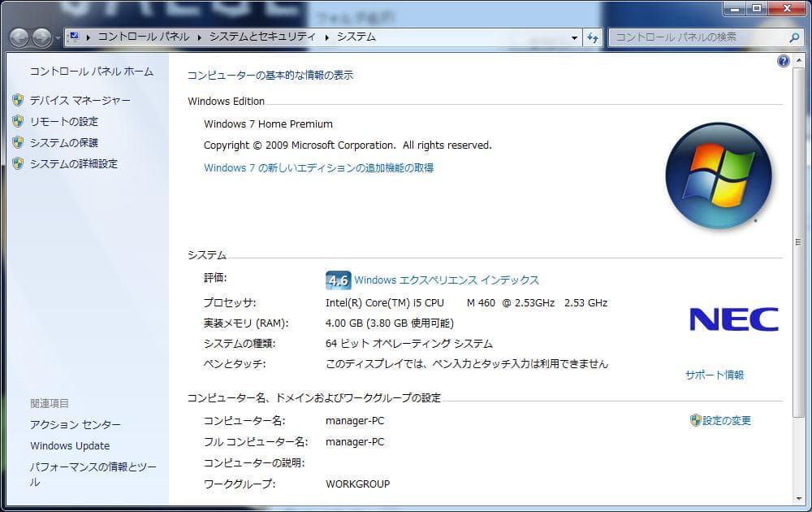Click the WORKGROUP value
The width and height of the screenshot is (812, 512).
[358, 484]
